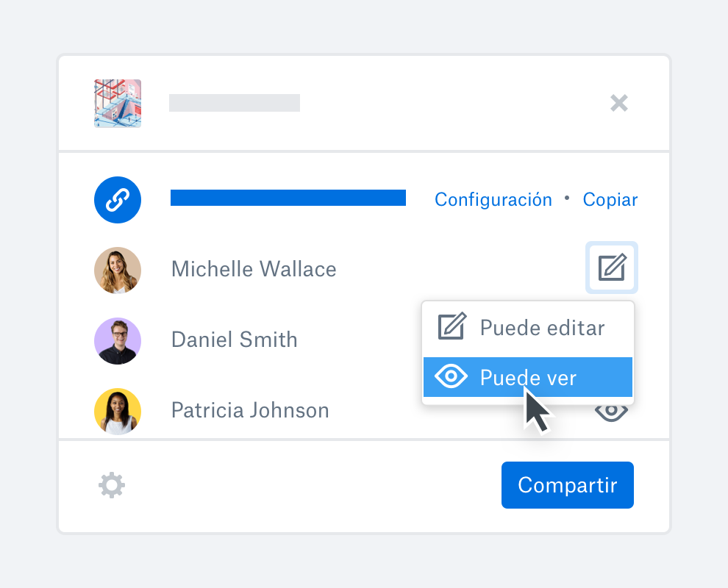Select Puede editar from the permissions menu
Screen dimensions: 728x588
coord(527,326)
